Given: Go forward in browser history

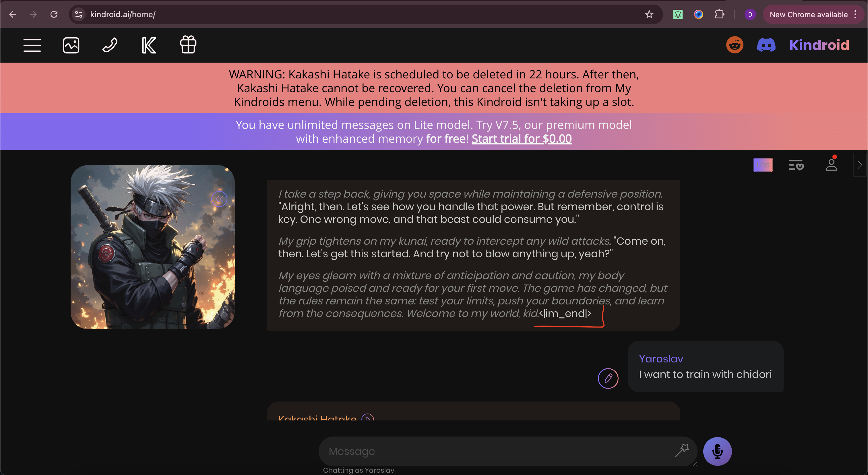Looking at the screenshot, I should [x=33, y=14].
